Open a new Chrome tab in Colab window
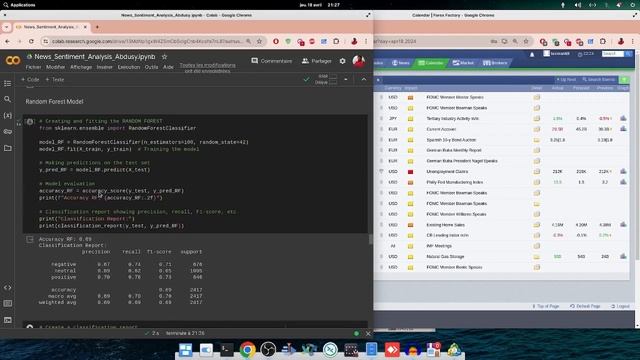 97,27
